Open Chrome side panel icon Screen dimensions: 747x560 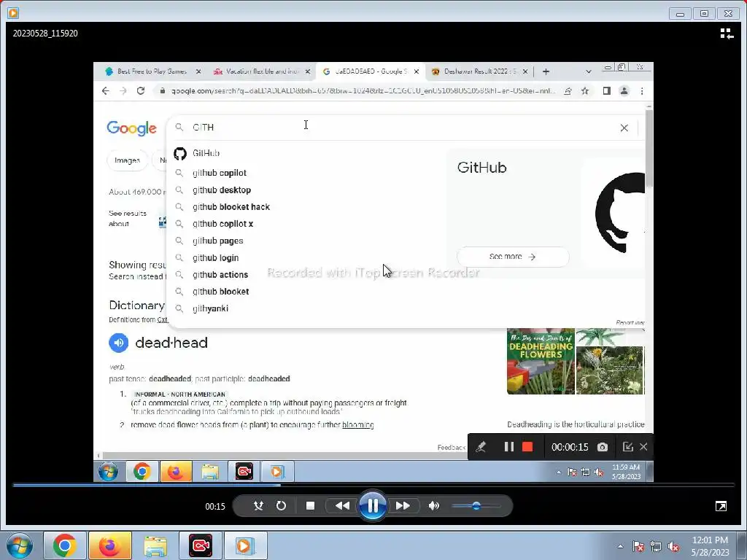click(606, 91)
